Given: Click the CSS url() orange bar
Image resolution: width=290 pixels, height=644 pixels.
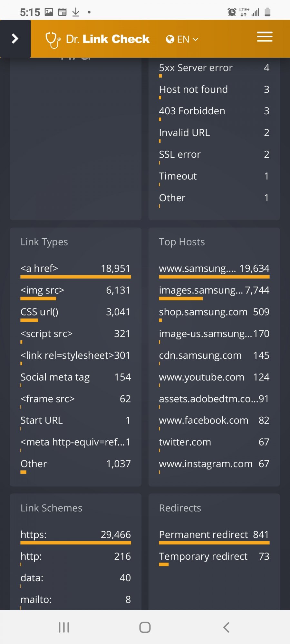Looking at the screenshot, I should 29,320.
